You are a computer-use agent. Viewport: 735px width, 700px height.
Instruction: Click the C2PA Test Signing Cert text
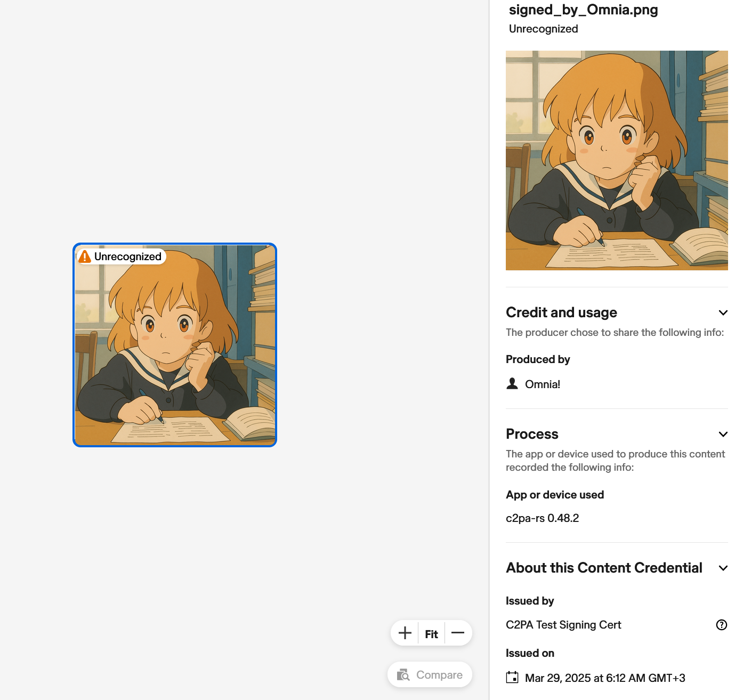pyautogui.click(x=563, y=625)
